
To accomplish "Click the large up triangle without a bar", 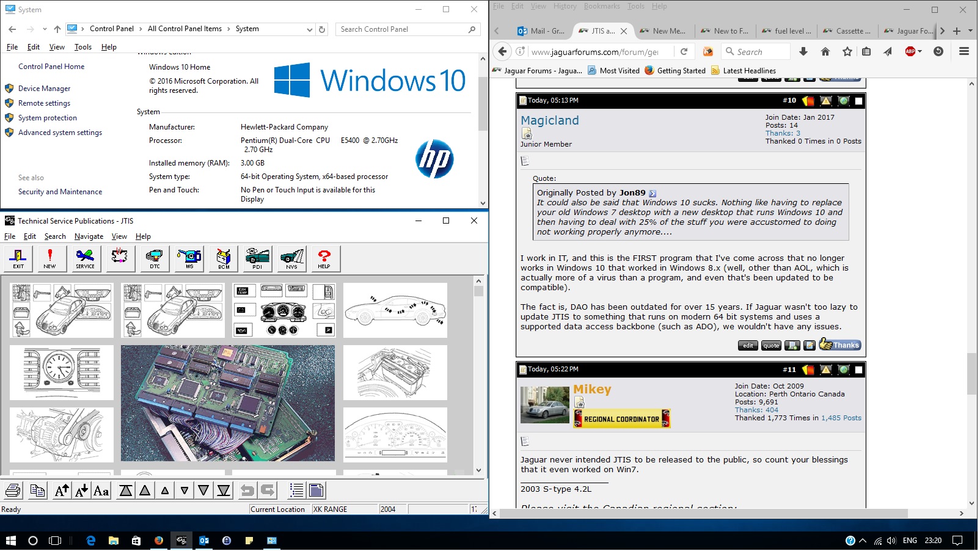I will click(x=145, y=491).
